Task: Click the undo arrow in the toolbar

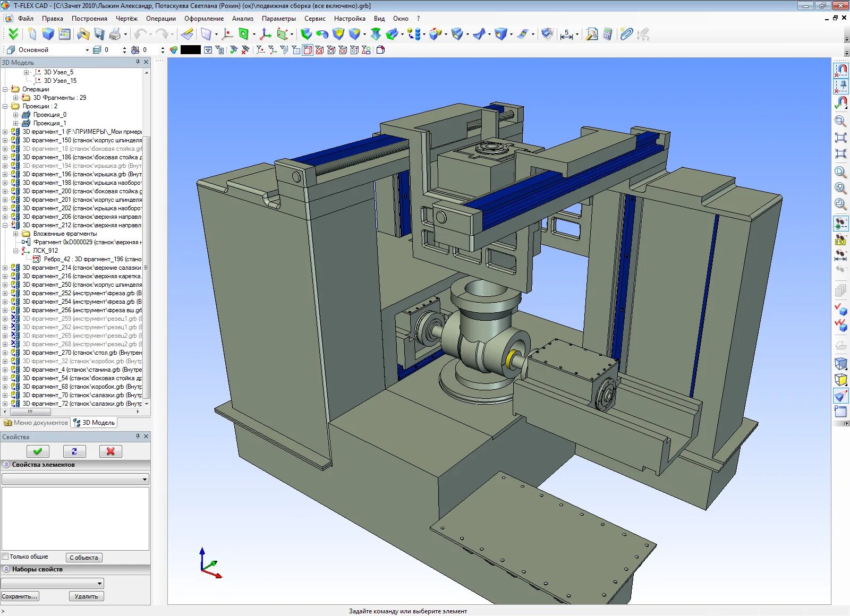Action: pyautogui.click(x=140, y=35)
